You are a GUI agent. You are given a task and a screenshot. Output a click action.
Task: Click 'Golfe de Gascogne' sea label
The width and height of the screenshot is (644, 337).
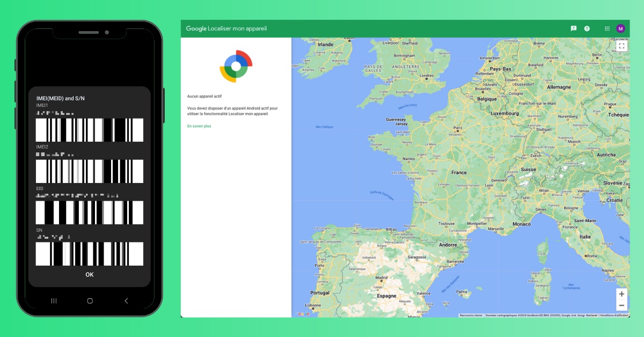pyautogui.click(x=382, y=195)
